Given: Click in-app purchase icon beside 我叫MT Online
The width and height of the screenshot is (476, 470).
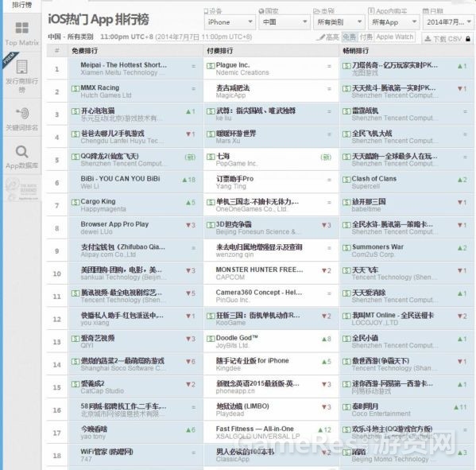Looking at the screenshot, I should point(346,316).
